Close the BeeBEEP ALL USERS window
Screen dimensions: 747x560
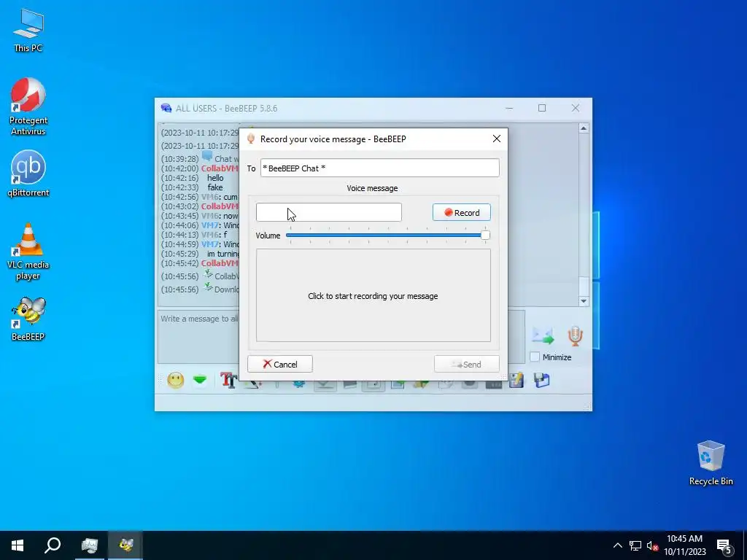point(576,108)
